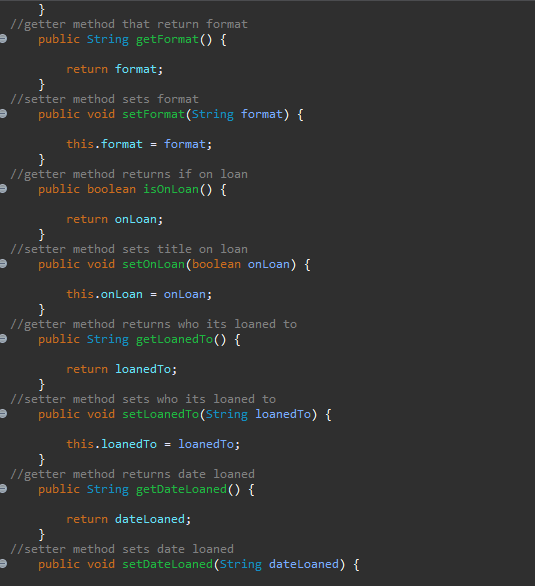Click the setOnLoan method name
The image size is (535, 586).
click(x=154, y=264)
